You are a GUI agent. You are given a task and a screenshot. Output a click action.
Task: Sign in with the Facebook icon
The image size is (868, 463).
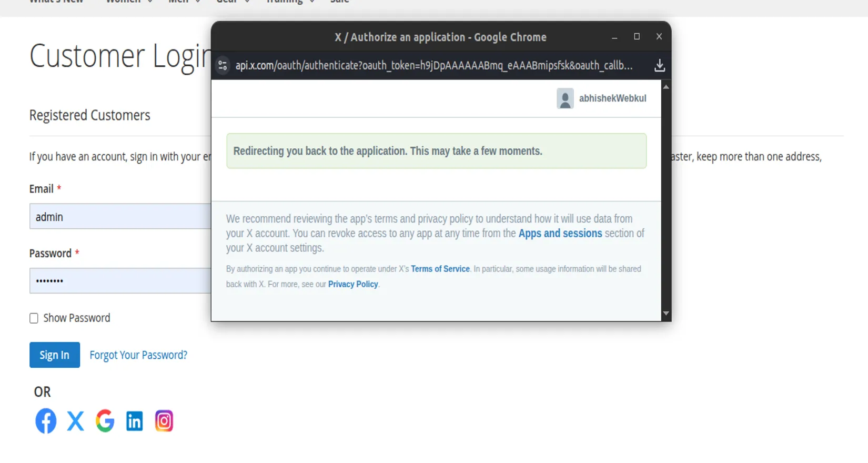46,421
